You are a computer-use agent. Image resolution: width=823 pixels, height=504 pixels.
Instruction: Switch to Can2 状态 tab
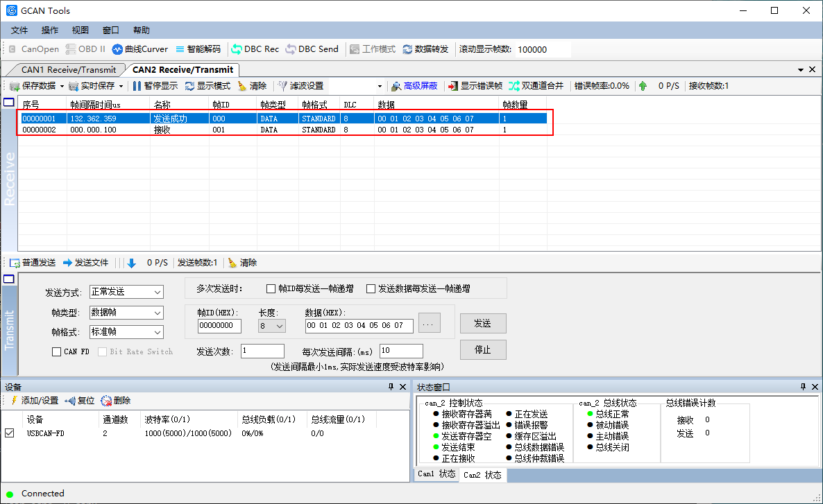[482, 475]
